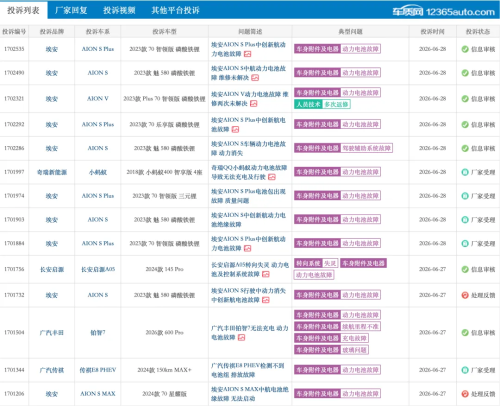The height and width of the screenshot is (406, 500).
Task: Open the 其他平台投诉 tab
Action: 175,10
